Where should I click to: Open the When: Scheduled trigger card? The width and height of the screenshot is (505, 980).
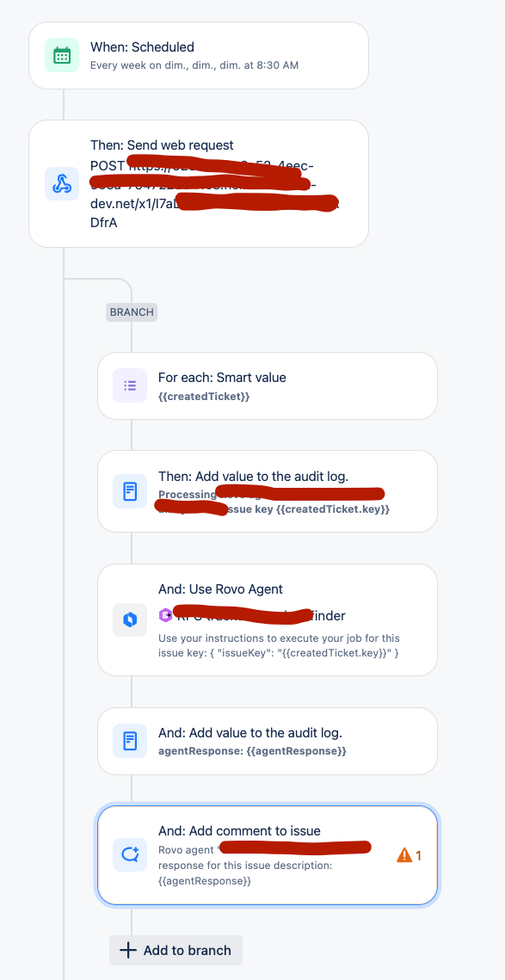(x=199, y=55)
